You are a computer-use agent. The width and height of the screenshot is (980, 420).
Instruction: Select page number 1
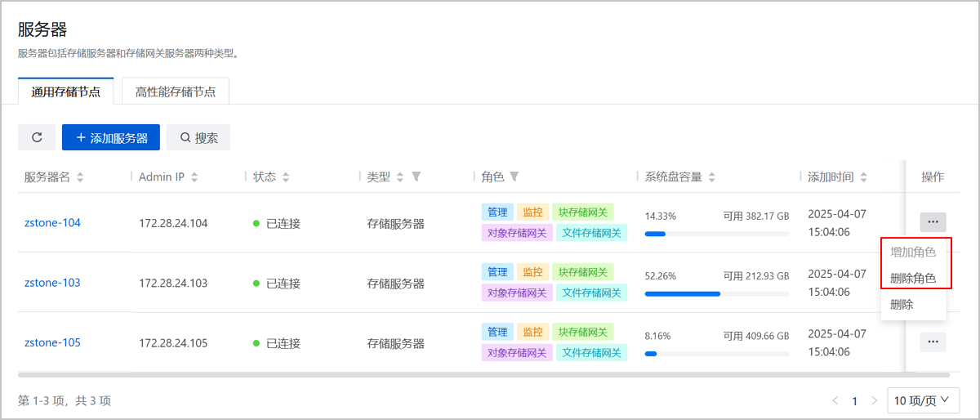coord(855,400)
